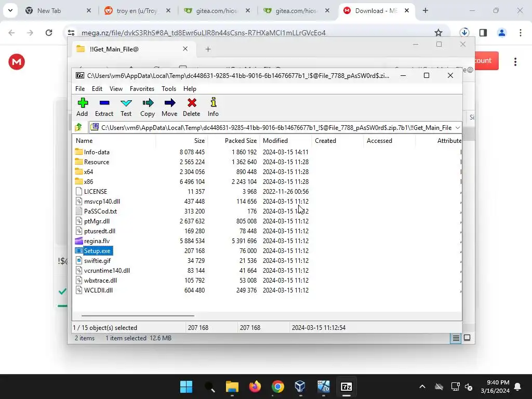Screen dimensions: 532x399
Task: Click the Chrome downloads icon
Action: [464, 33]
